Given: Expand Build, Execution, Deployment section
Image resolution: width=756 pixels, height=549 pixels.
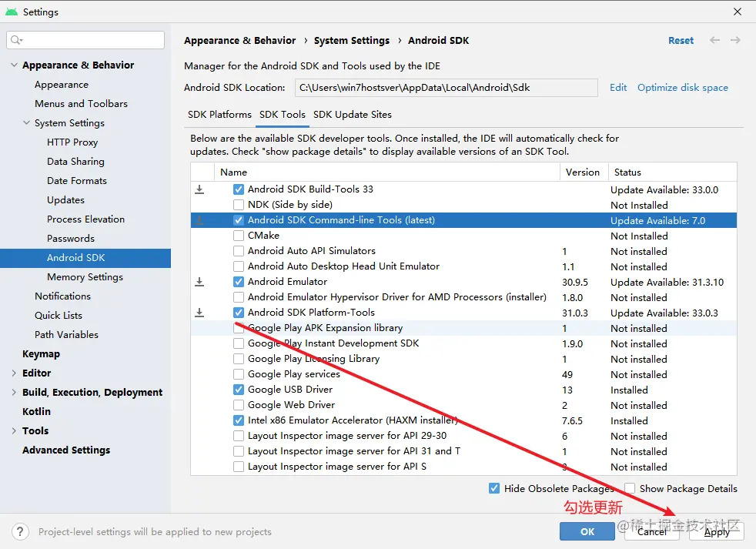Looking at the screenshot, I should (x=14, y=392).
